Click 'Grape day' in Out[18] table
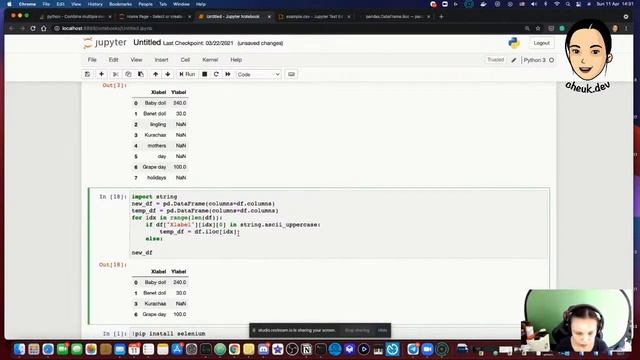 point(154,314)
